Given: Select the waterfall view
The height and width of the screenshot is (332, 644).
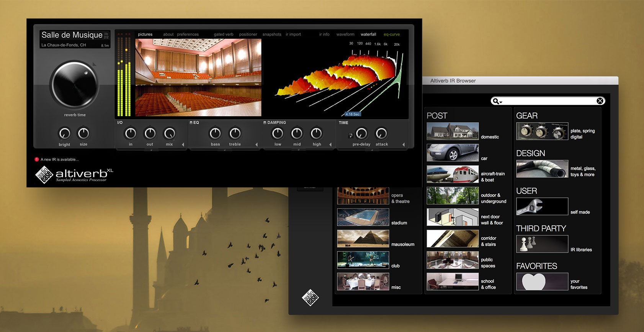Looking at the screenshot, I should pos(368,35).
